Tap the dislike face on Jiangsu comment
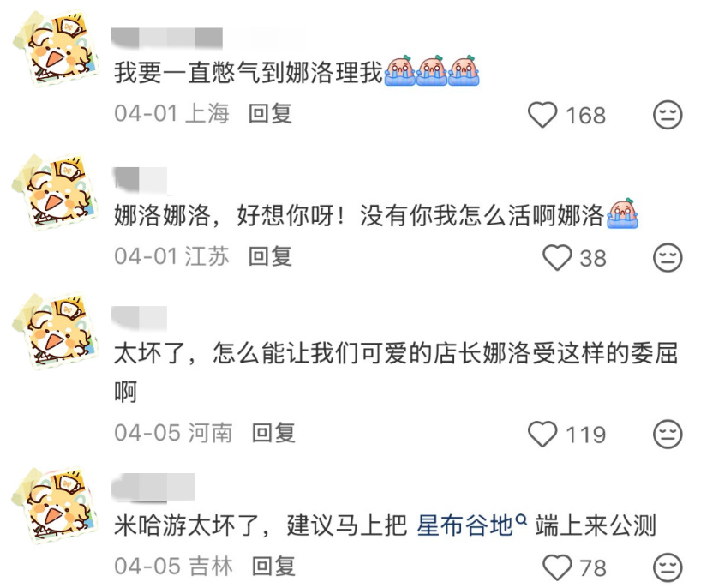This screenshot has width=713, height=588. pyautogui.click(x=668, y=258)
